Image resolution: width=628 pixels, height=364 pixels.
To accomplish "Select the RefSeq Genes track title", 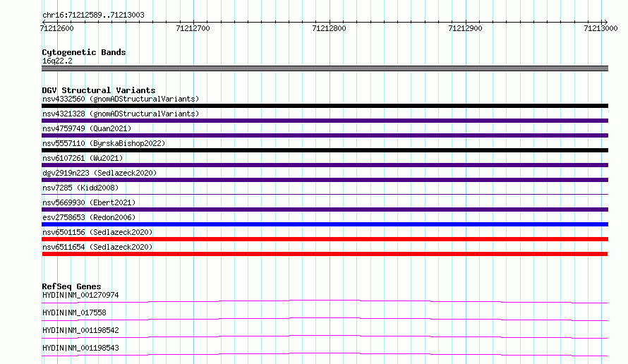I will click(x=71, y=286).
